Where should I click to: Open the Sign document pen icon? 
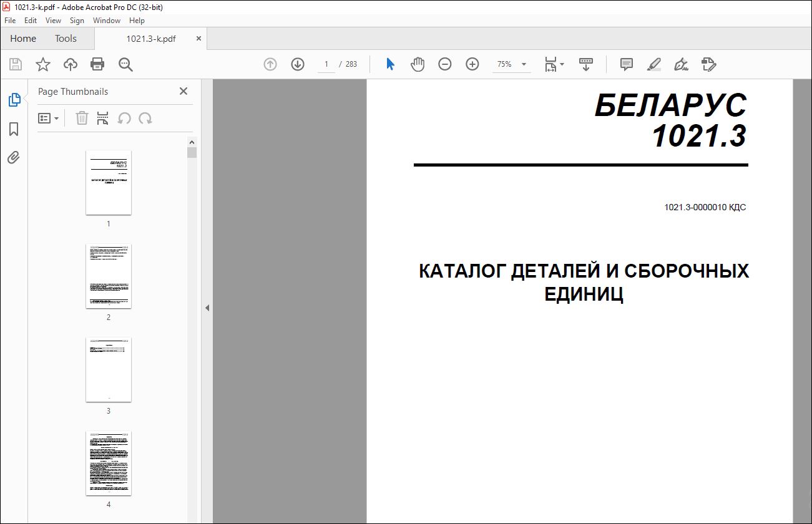coord(681,64)
